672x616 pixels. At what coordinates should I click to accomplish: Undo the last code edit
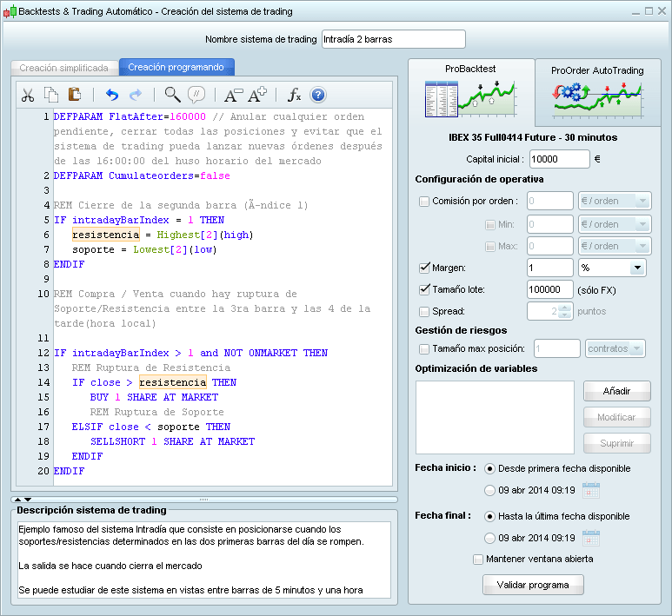point(111,96)
